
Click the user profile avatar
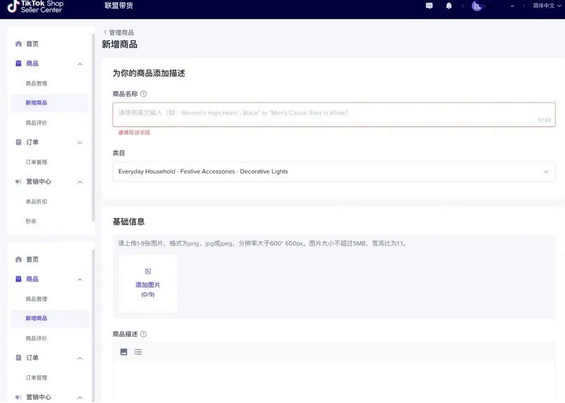[477, 6]
